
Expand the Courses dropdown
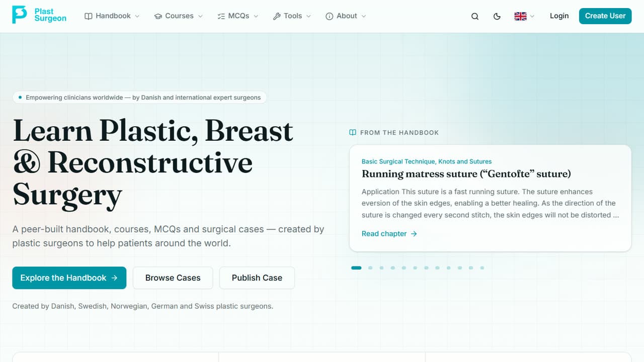(x=178, y=16)
